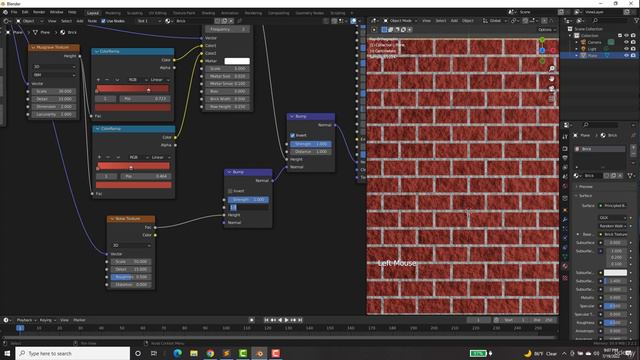
Task: Toggle Camera render camera icon in outliner
Action: (633, 42)
